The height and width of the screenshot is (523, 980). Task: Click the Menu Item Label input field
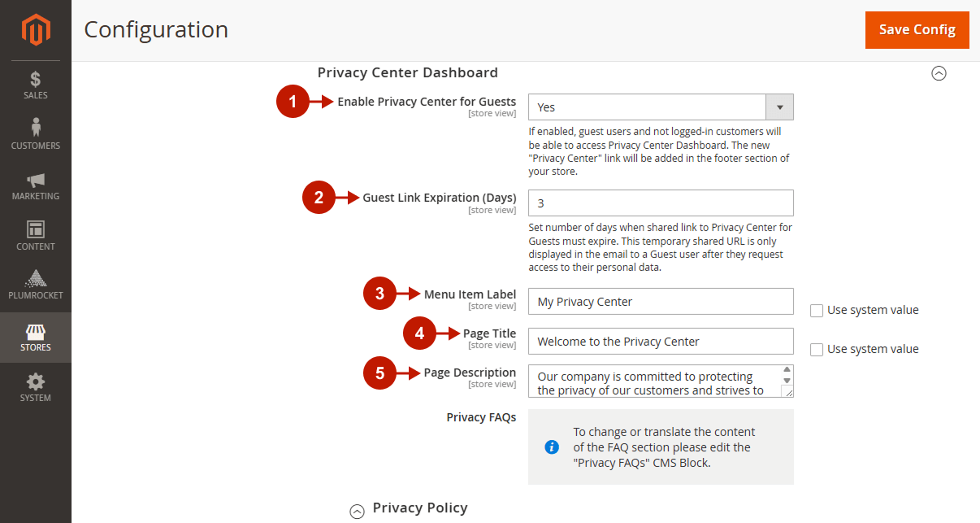661,302
